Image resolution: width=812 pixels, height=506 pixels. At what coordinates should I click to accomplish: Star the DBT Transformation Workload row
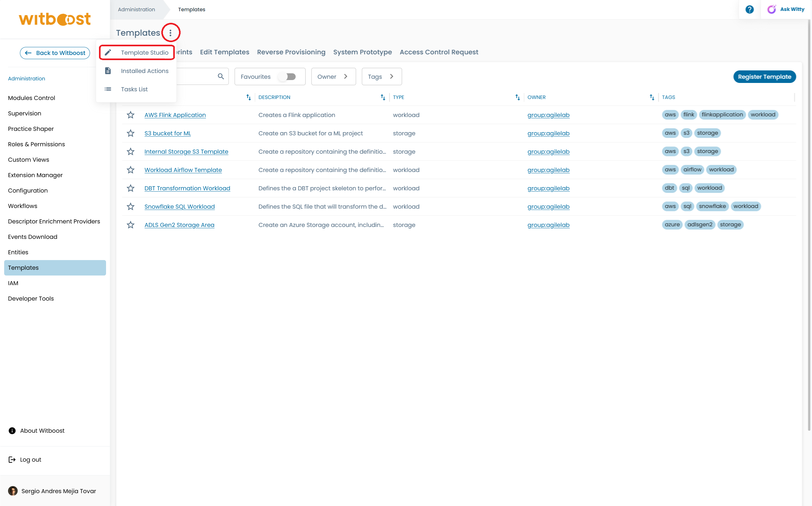coord(130,188)
